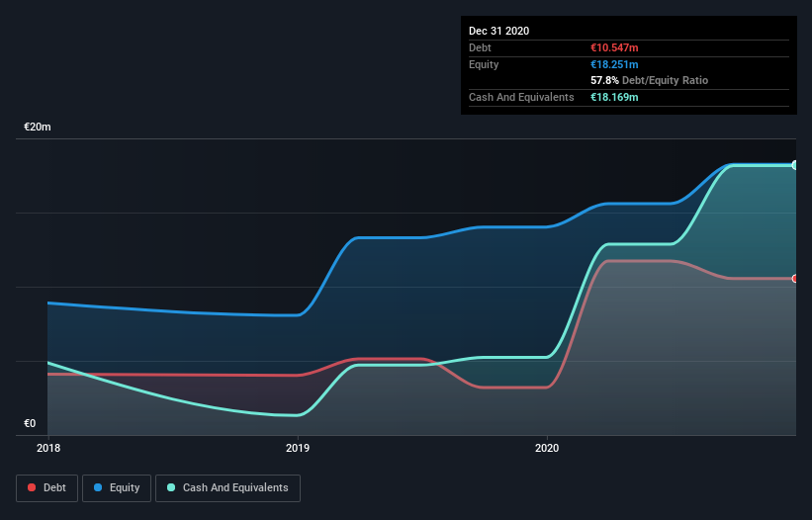Viewport: 812px width, 520px height.
Task: Click the €10.547m debt value
Action: (x=614, y=47)
